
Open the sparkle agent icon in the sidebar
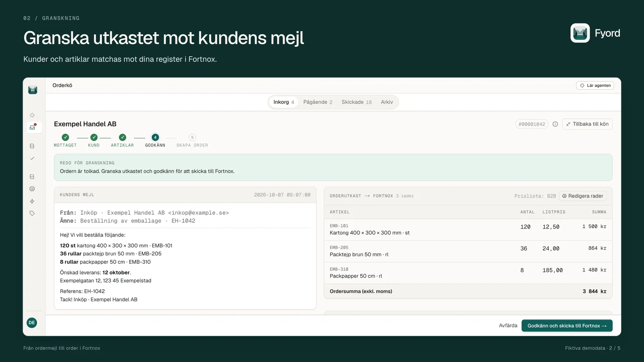click(32, 115)
